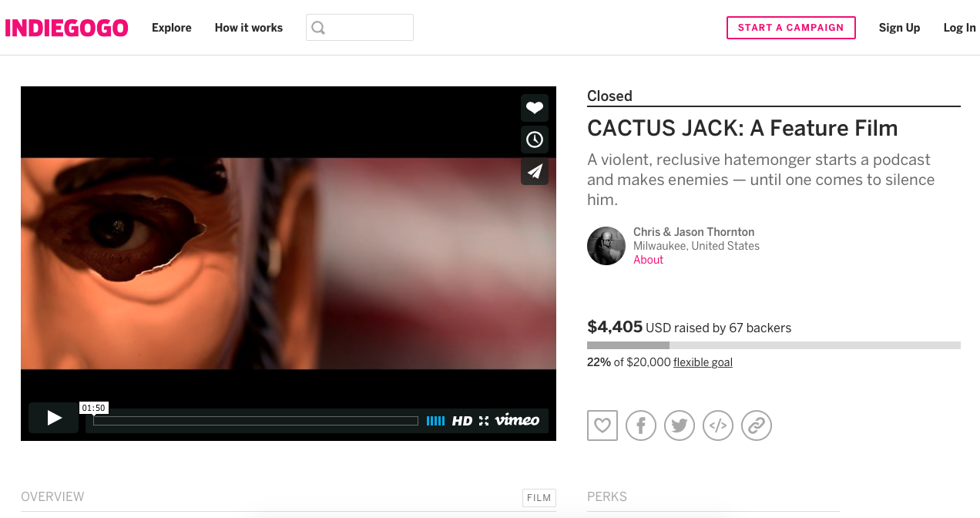This screenshot has height=518, width=980.
Task: Select the Perks section heading
Action: point(607,497)
